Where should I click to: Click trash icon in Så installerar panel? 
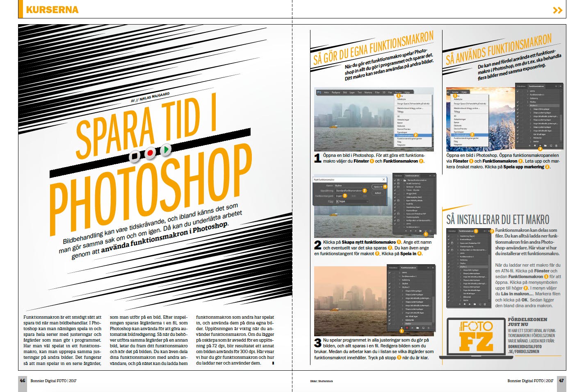click(x=485, y=304)
